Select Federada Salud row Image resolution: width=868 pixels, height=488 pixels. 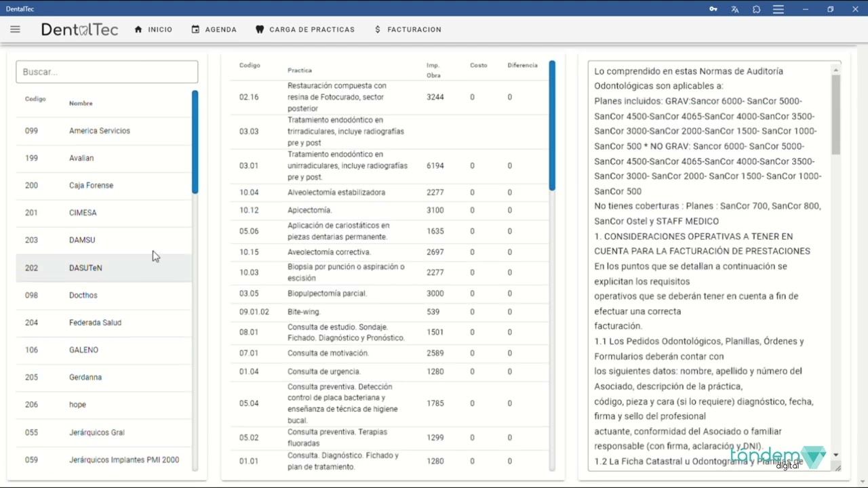pos(104,323)
